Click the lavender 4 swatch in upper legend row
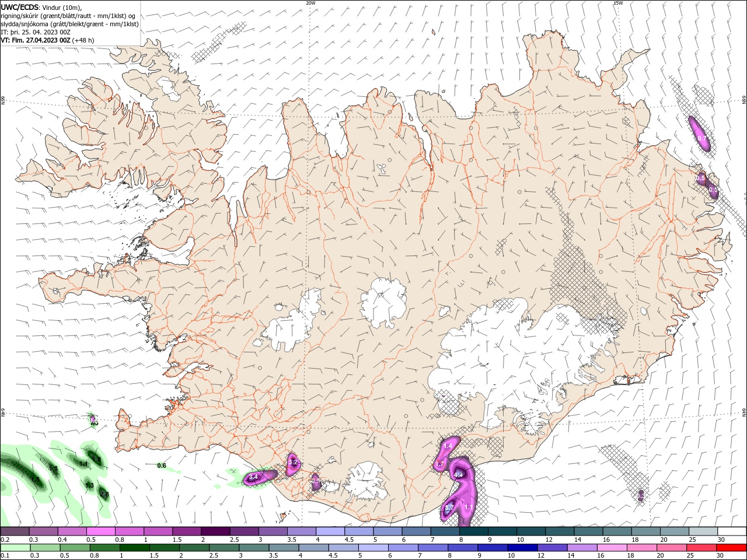 coord(329,531)
